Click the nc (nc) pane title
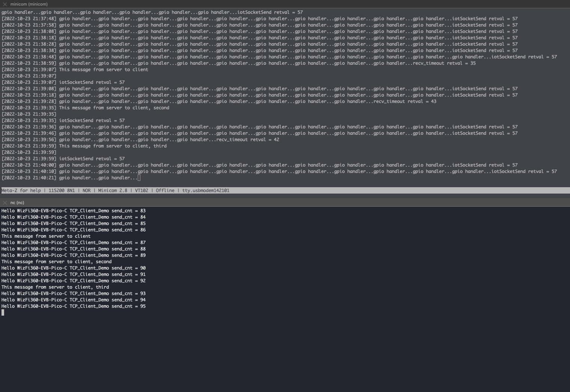This screenshot has width=570, height=392. (x=17, y=203)
